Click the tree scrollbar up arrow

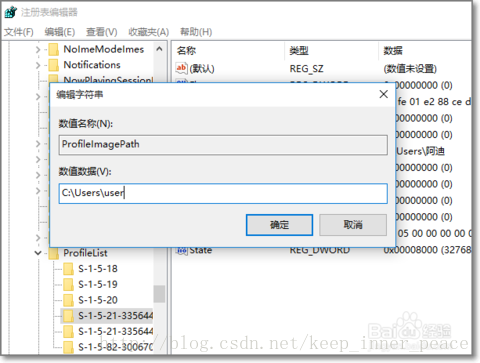click(159, 49)
